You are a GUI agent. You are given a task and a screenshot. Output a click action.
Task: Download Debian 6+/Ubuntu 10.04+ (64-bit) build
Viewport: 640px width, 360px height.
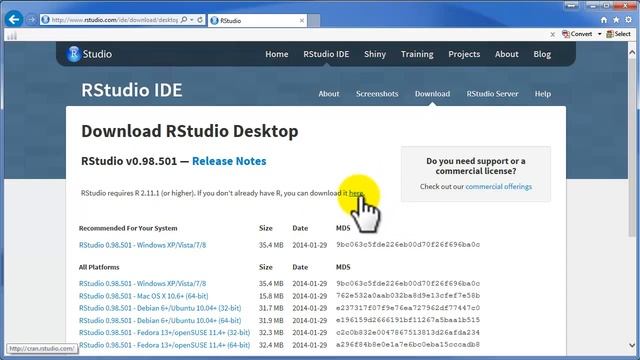pyautogui.click(x=160, y=320)
